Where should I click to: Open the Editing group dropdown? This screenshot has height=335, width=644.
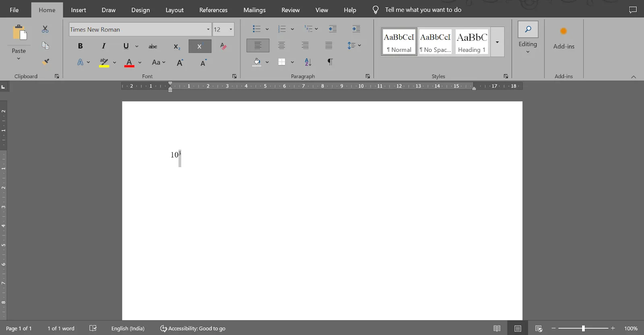tap(528, 37)
